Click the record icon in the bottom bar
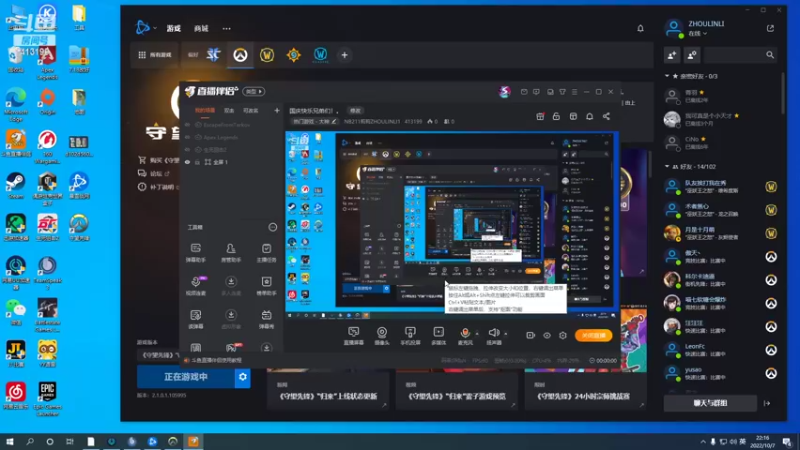Viewport: 800px width, 450px height. click(x=530, y=335)
